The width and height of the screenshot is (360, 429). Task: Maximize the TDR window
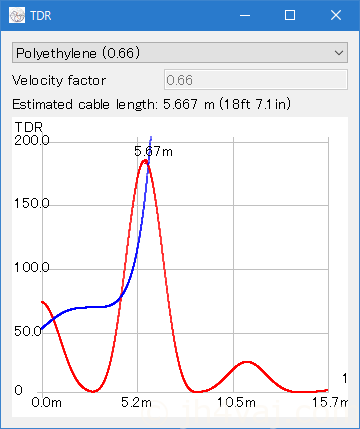(x=290, y=15)
